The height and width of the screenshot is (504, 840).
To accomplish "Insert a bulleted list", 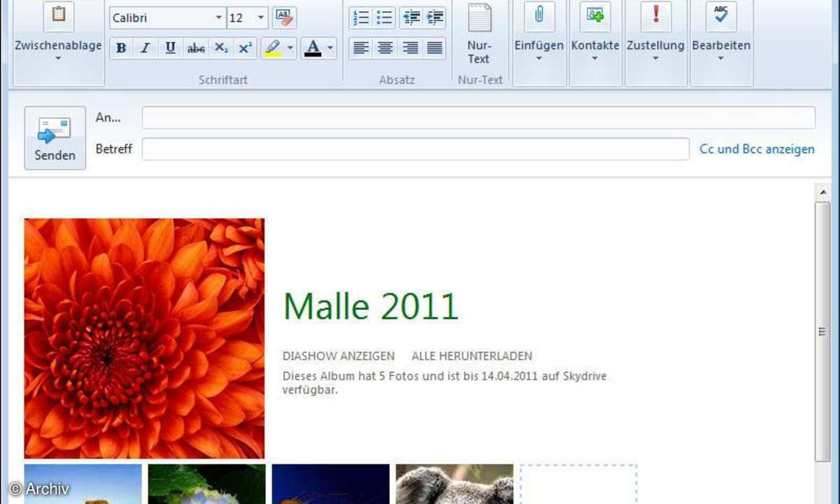I will pyautogui.click(x=385, y=17).
